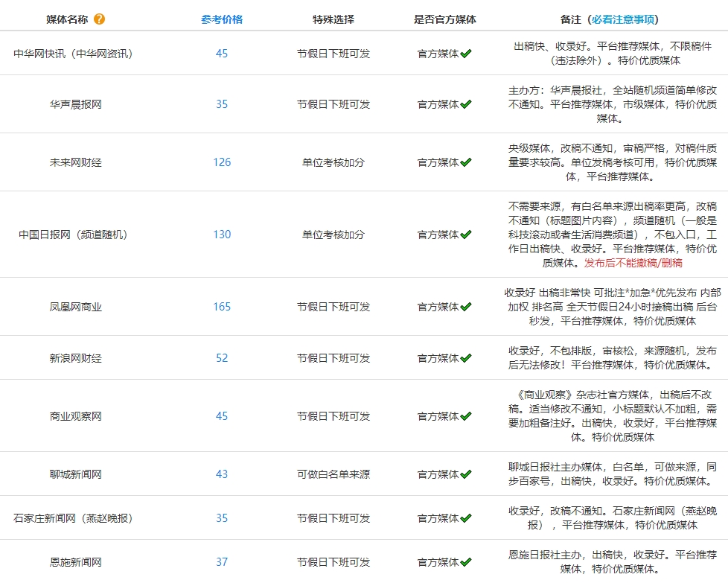
Task: Click 节假日下班可发 in 石家庄新闻网 row
Action: click(x=333, y=518)
